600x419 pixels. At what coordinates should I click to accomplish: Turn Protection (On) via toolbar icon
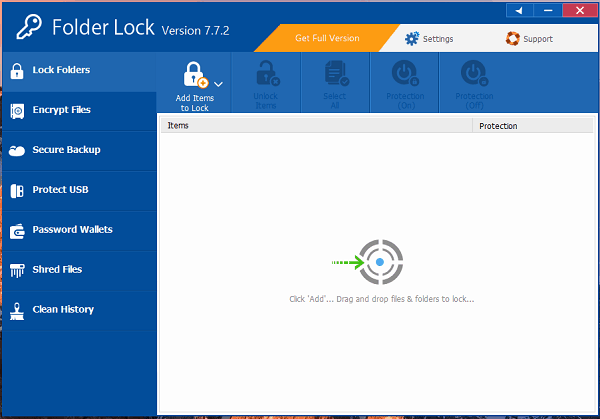[x=405, y=73]
